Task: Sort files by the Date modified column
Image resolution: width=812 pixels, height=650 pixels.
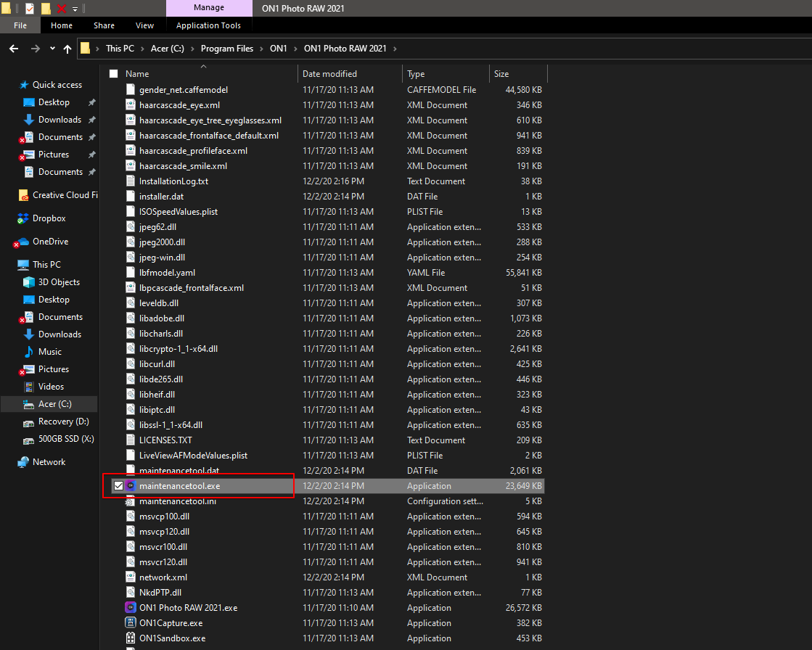Action: (329, 74)
